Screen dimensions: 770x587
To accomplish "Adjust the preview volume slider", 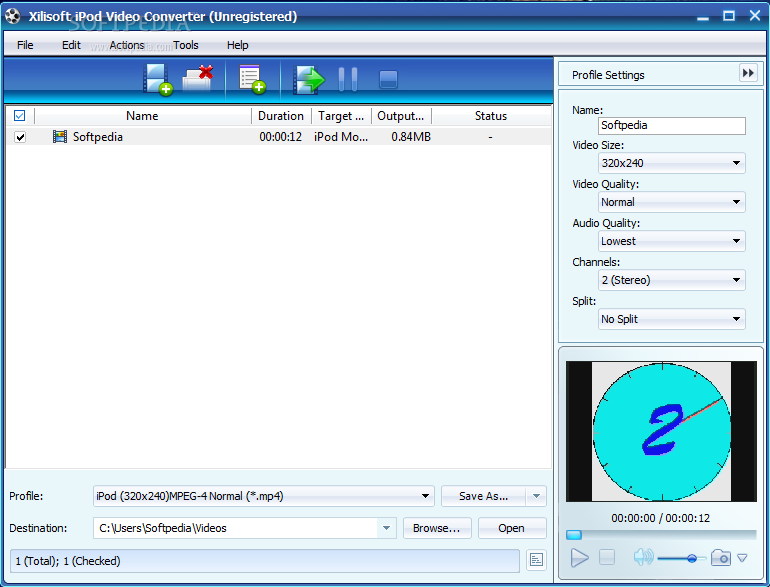I will (x=691, y=559).
